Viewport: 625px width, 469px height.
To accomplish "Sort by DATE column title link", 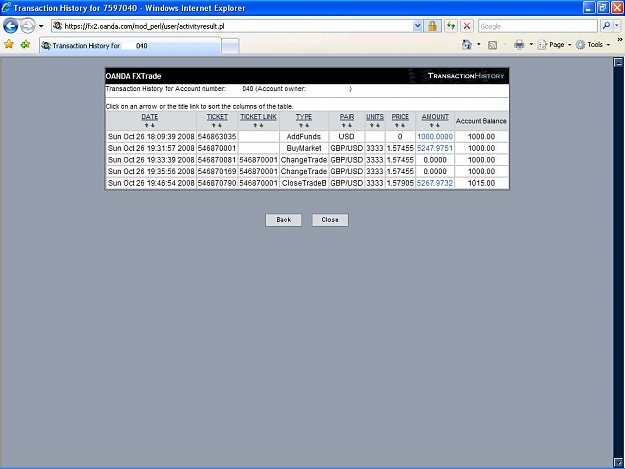I will 149,117.
